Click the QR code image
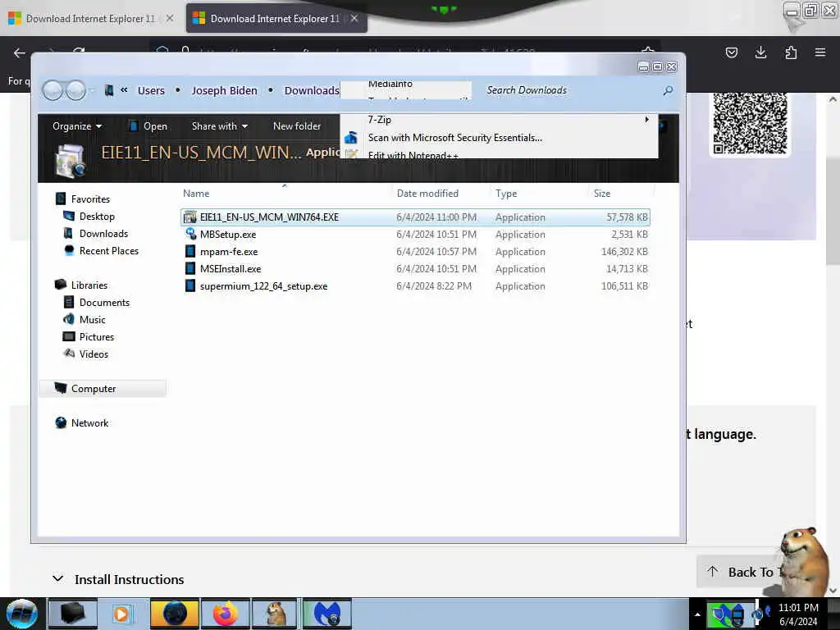Screen dimensions: 840x630 [x=750, y=123]
